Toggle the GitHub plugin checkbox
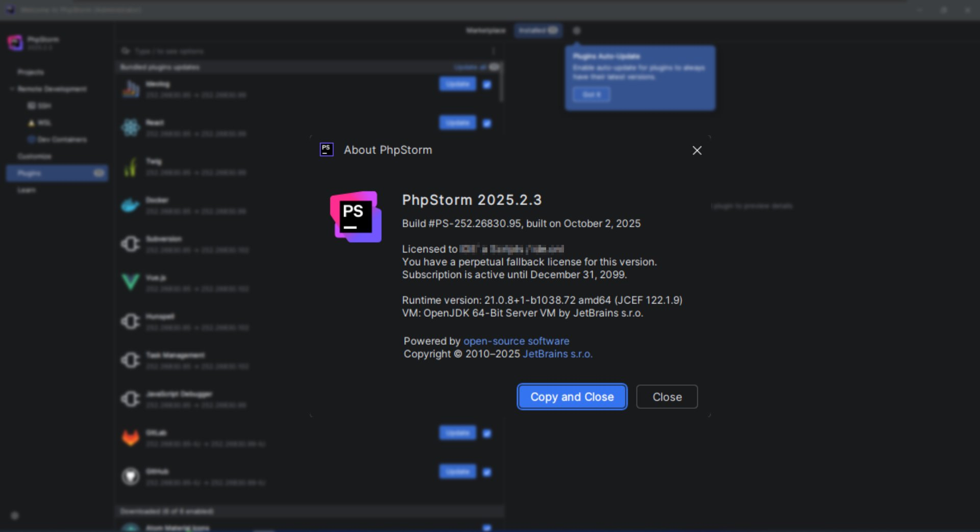 pyautogui.click(x=487, y=472)
